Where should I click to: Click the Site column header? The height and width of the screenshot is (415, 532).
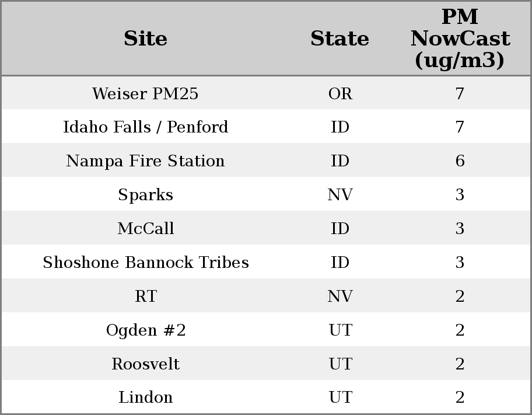tap(145, 39)
